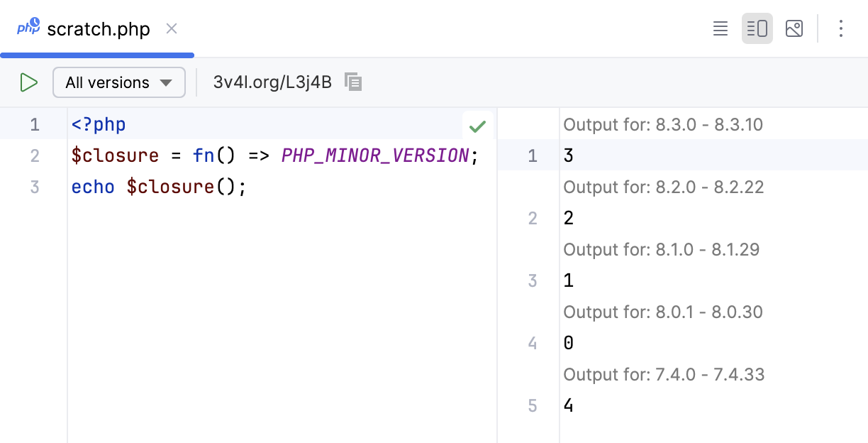Open the 3v4l.org/L3j4B link
868x443 pixels.
point(272,82)
